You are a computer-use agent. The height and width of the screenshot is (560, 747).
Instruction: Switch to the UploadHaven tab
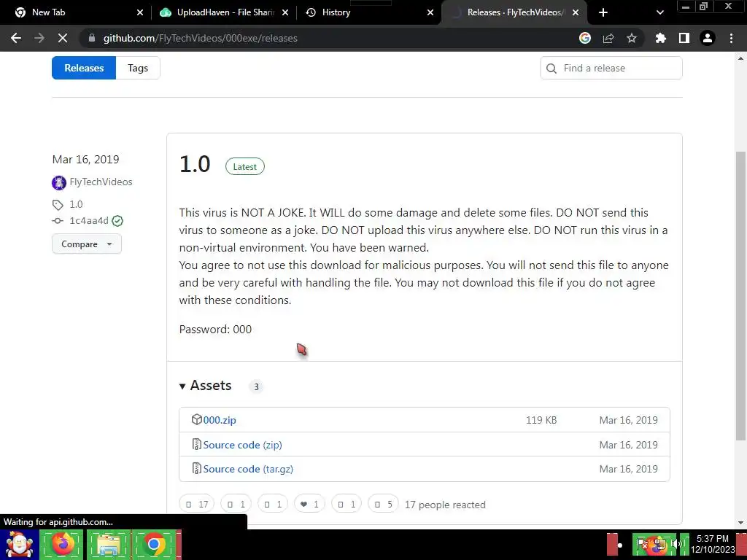pyautogui.click(x=224, y=12)
